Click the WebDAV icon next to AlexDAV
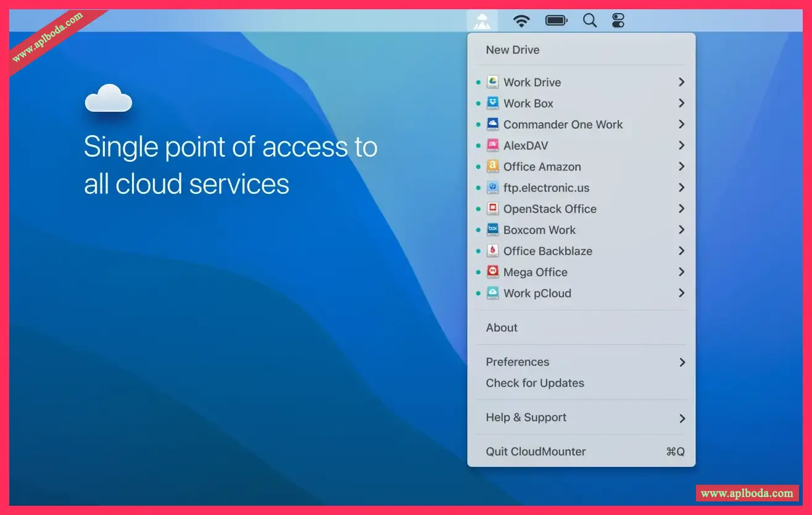 click(x=492, y=146)
